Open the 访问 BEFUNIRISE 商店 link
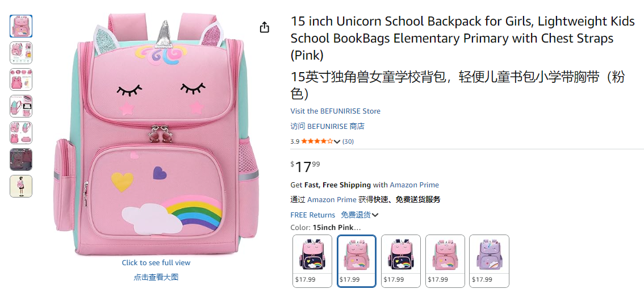 point(327,126)
